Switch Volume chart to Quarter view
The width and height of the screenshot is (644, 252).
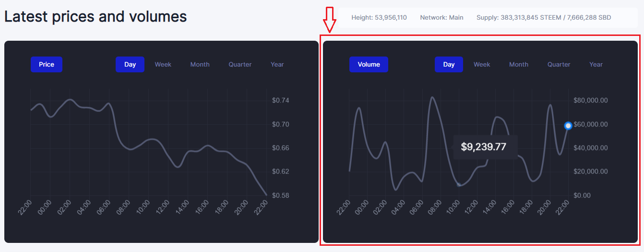pos(559,65)
